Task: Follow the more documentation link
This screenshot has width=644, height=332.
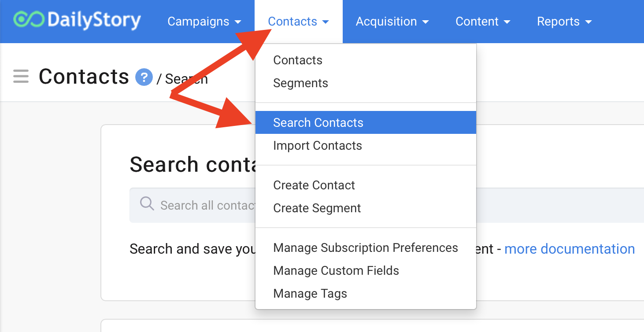Action: [570, 249]
